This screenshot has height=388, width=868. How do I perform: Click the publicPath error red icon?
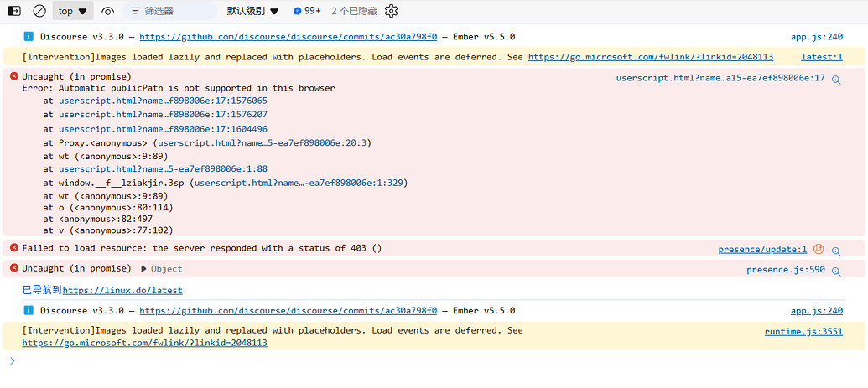click(x=14, y=76)
